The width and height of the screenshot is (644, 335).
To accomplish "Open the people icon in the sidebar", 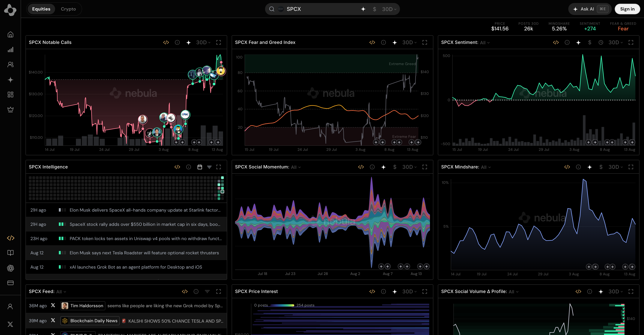I will [10, 65].
